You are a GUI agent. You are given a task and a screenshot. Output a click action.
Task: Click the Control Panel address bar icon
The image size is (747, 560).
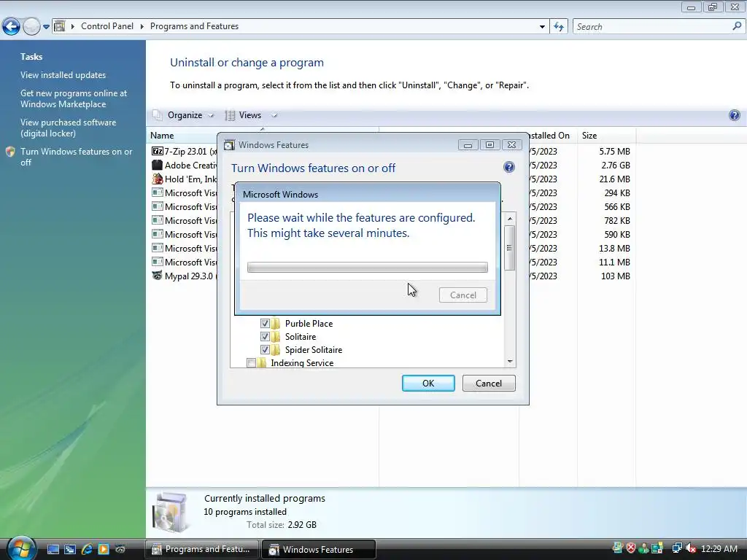point(60,26)
